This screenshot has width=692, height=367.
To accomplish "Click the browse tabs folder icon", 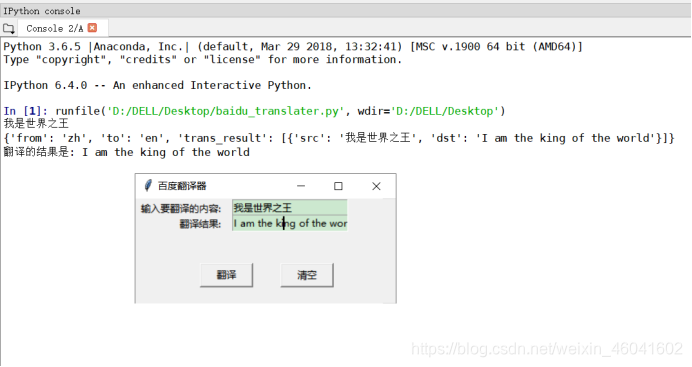I will pyautogui.click(x=8, y=29).
